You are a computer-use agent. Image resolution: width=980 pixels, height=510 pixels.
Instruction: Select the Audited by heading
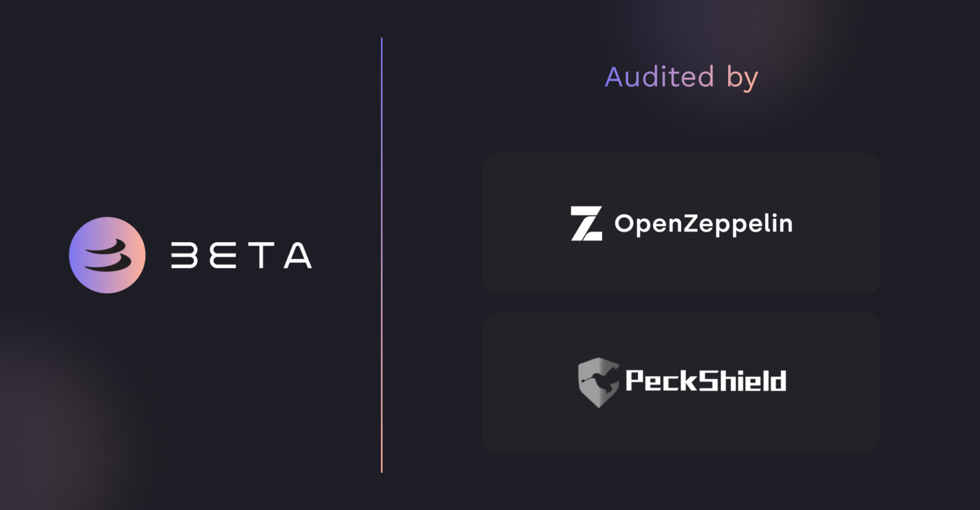tap(681, 77)
